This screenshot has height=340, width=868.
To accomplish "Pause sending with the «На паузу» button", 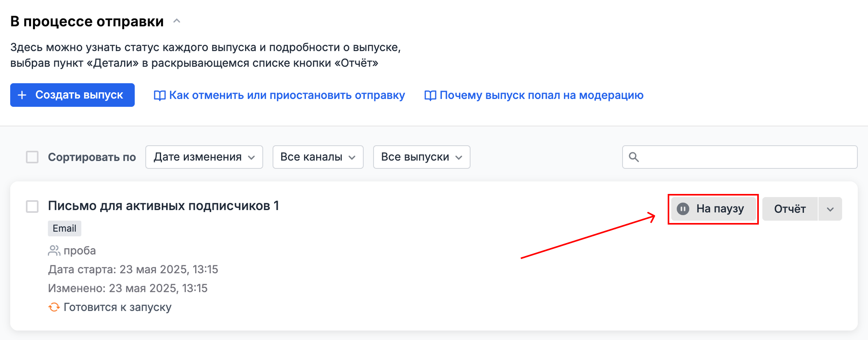I will pyautogui.click(x=713, y=209).
